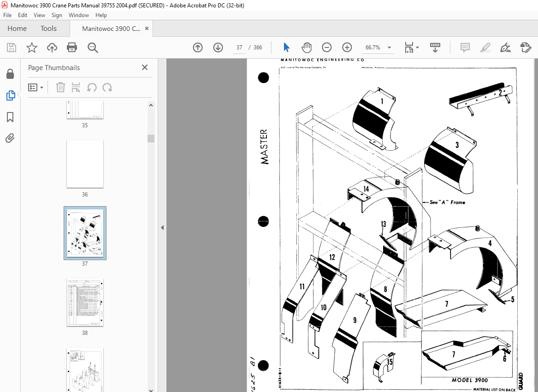
Task: Select the arrow selection tool
Action: pyautogui.click(x=286, y=48)
